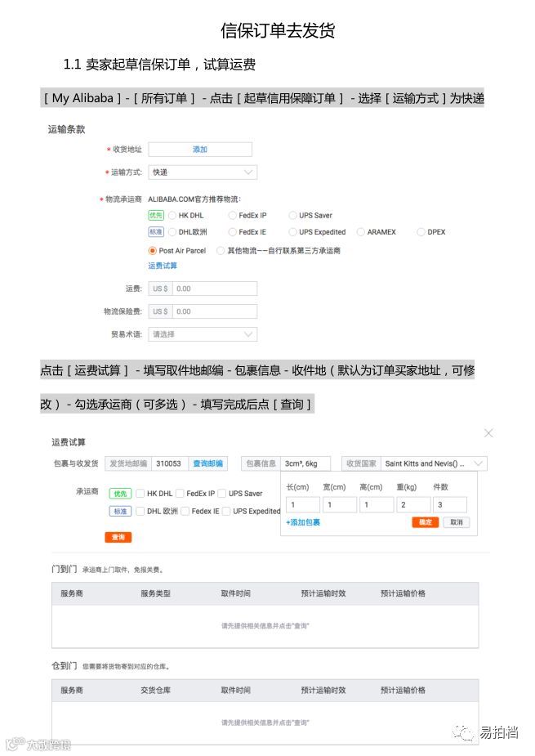Open the 收货国家 Saint Kitts and Nevis dropdown
The width and height of the screenshot is (535, 756).
[x=434, y=463]
